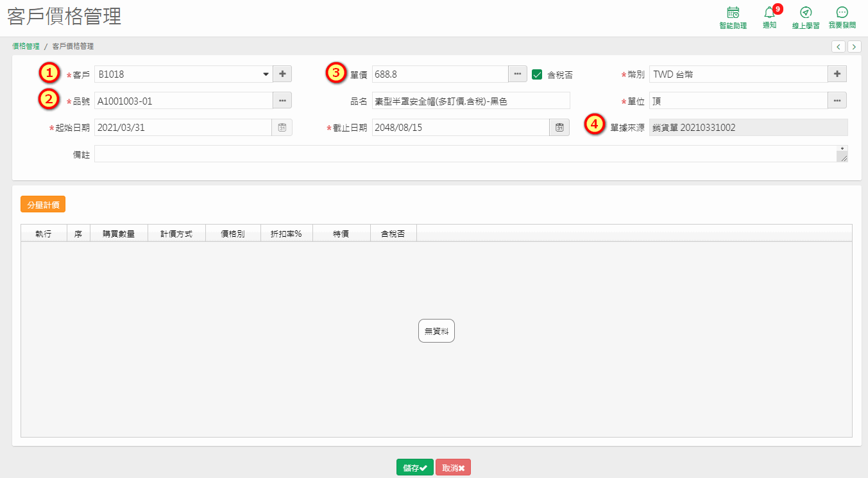Click the 單價 field 688.8
The width and height of the screenshot is (868, 478).
tap(440, 74)
